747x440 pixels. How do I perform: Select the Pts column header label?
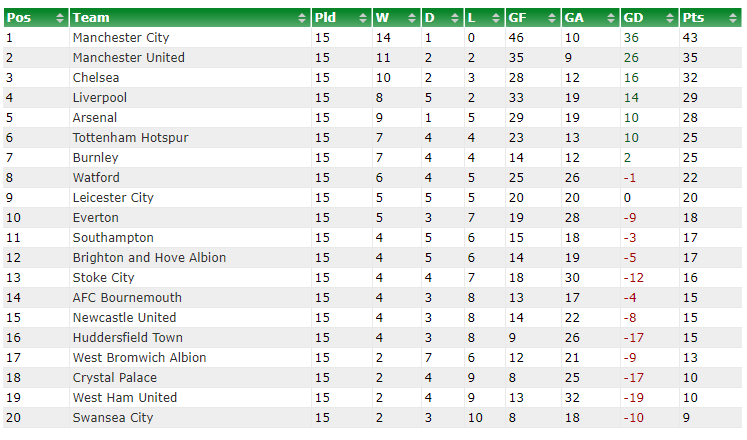coord(693,18)
